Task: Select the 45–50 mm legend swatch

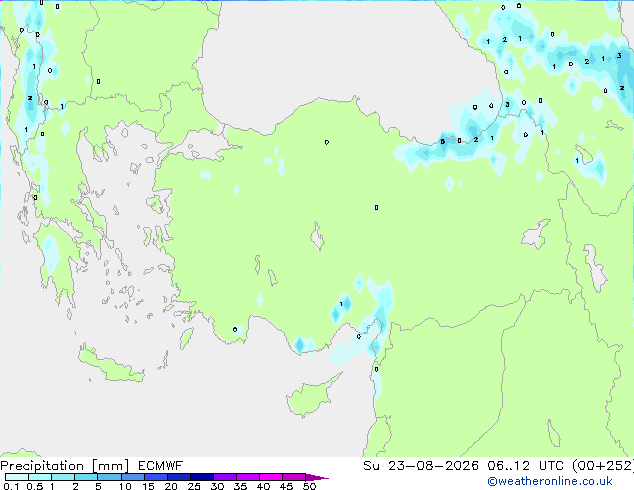Action: [294, 477]
